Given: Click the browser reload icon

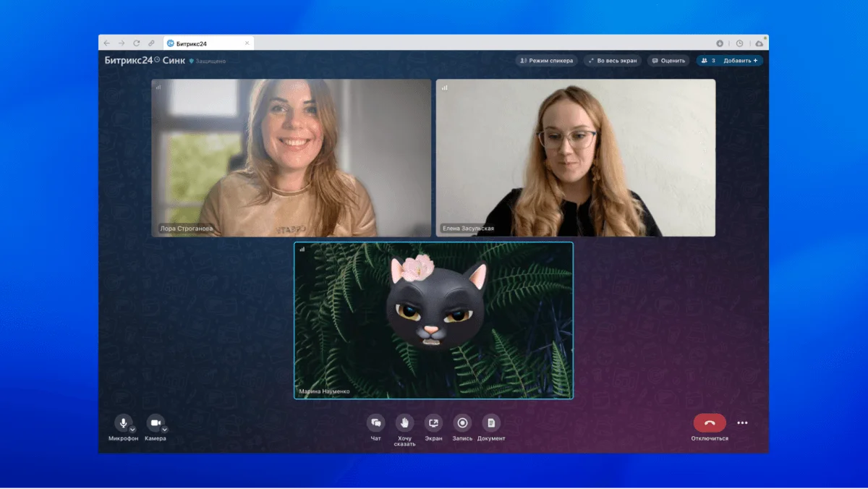Looking at the screenshot, I should click(x=136, y=43).
